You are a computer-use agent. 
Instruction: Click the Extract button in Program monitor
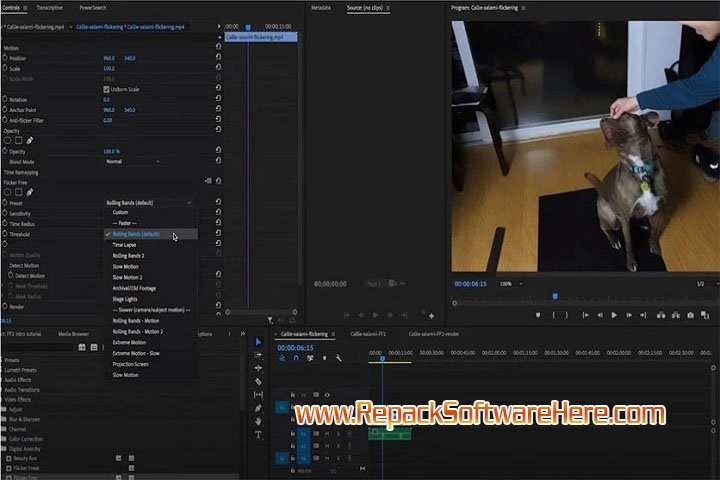click(x=675, y=315)
